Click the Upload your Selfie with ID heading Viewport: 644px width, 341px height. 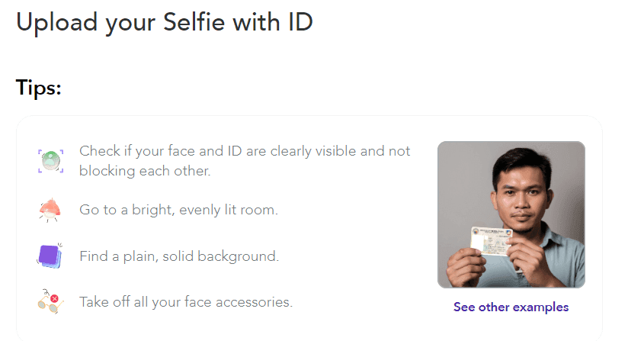pyautogui.click(x=165, y=22)
